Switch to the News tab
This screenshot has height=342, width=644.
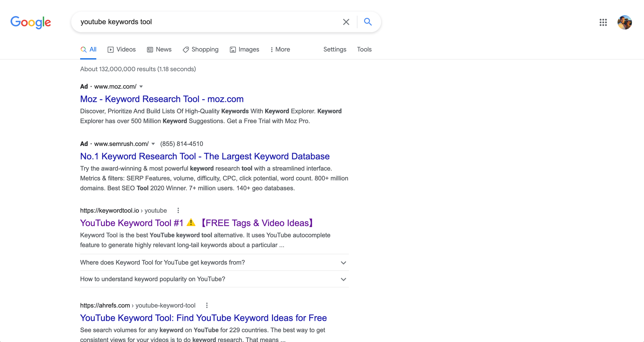(x=159, y=49)
